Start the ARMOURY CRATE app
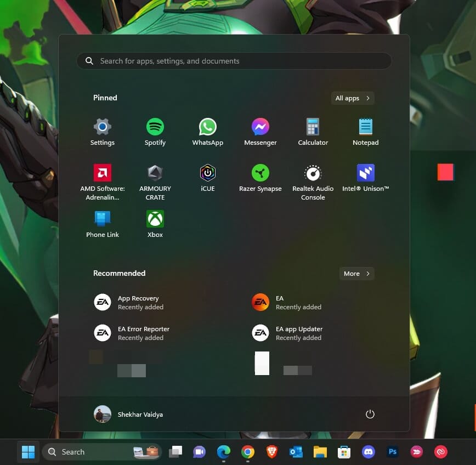Viewport: 476px width, 465px height. [155, 172]
